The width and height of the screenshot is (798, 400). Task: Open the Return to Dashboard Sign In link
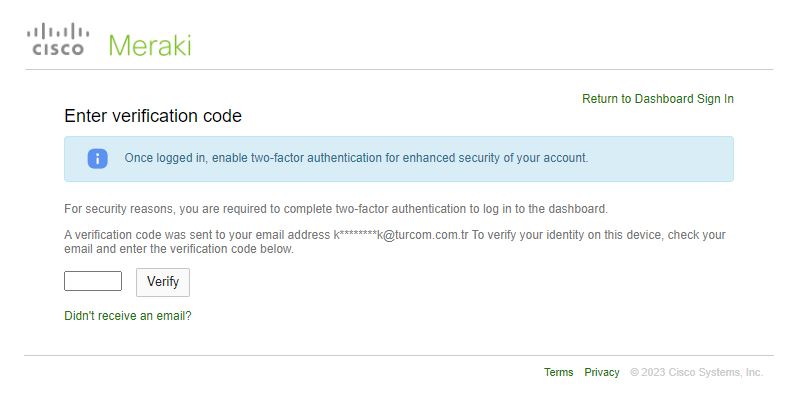point(657,99)
